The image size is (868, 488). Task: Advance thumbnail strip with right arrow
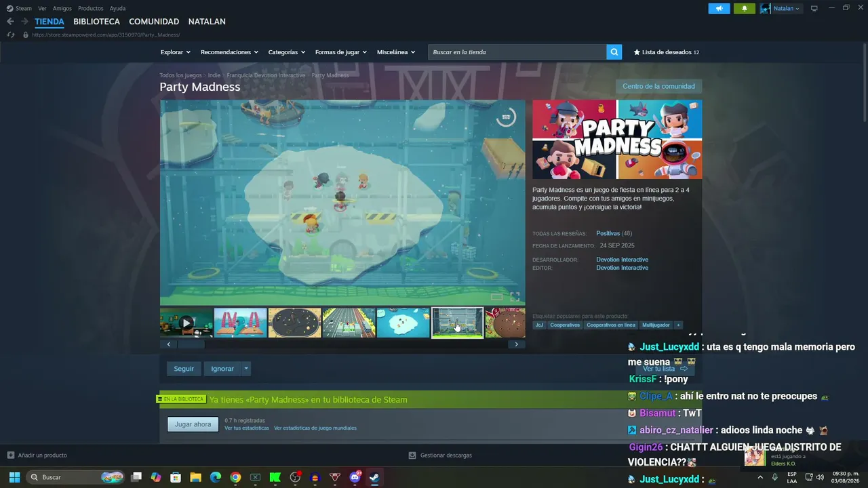(516, 344)
